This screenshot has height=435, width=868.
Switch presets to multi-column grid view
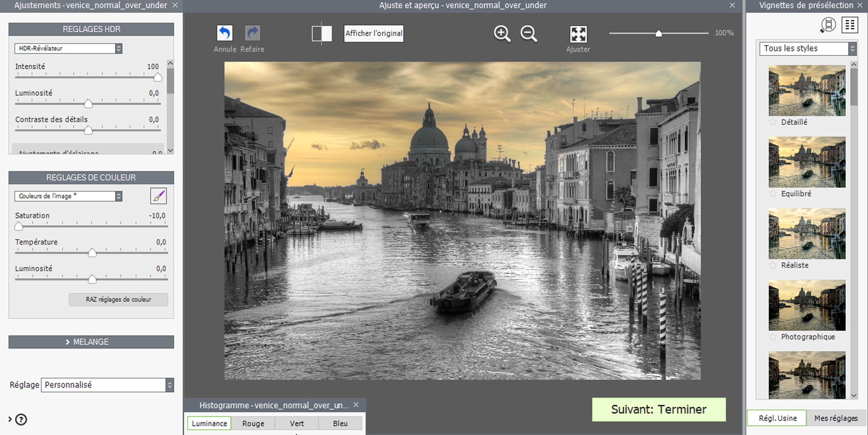tap(850, 25)
